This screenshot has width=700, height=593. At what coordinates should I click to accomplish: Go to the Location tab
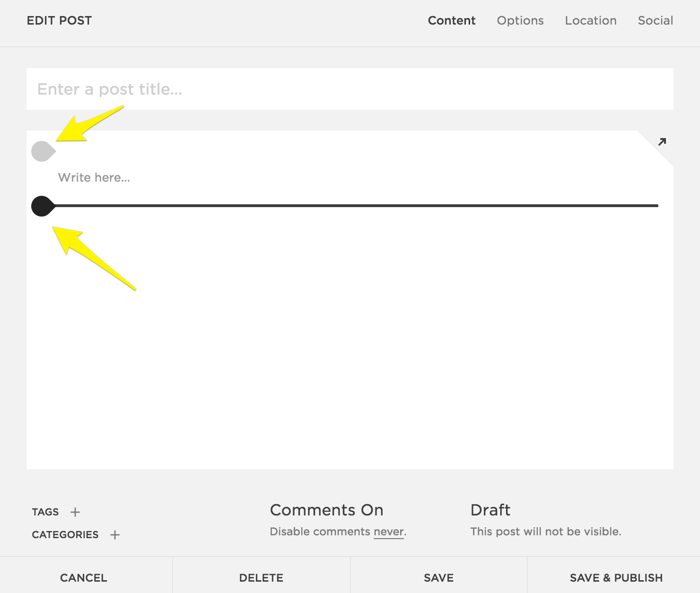(590, 21)
